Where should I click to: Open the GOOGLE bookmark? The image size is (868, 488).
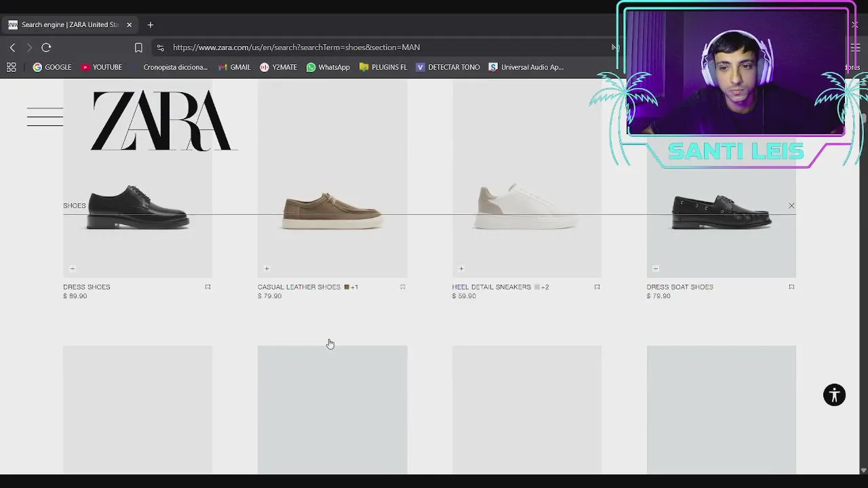[x=52, y=67]
